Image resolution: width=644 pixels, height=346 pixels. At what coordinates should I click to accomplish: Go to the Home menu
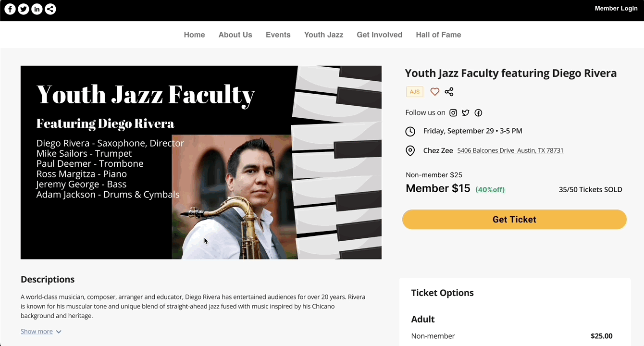194,35
